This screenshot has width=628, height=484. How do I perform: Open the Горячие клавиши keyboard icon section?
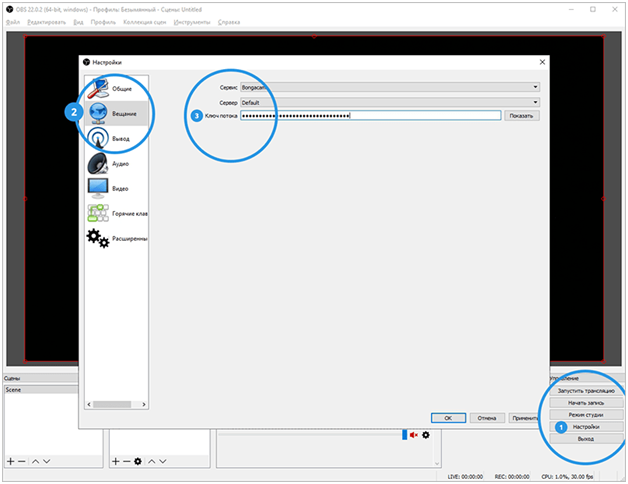click(x=98, y=213)
